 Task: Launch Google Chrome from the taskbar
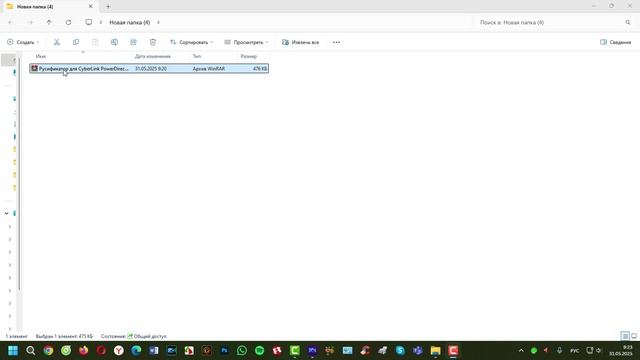coord(48,351)
